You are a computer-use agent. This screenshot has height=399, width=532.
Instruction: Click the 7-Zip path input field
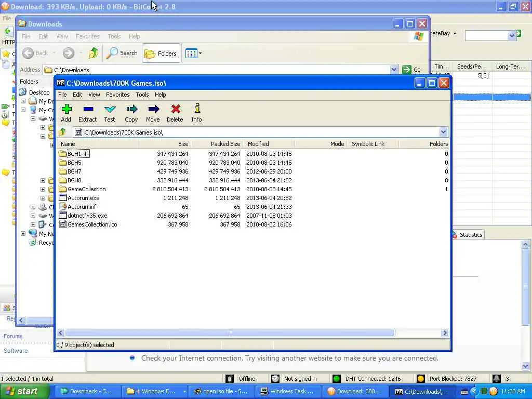(x=257, y=132)
